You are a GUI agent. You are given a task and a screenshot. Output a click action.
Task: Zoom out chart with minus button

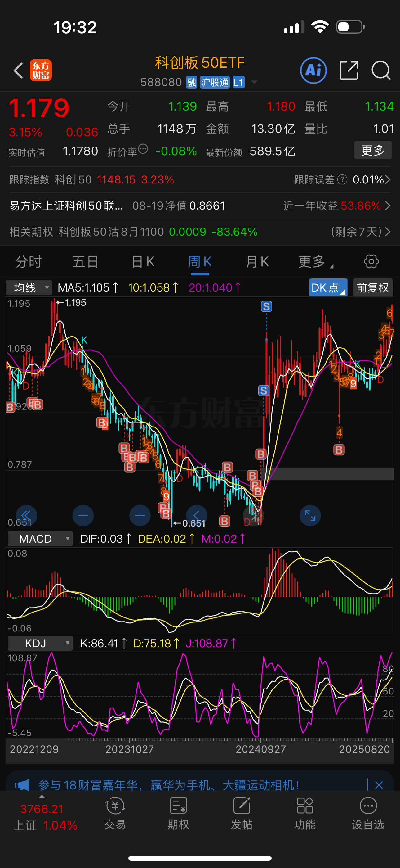coord(83,515)
